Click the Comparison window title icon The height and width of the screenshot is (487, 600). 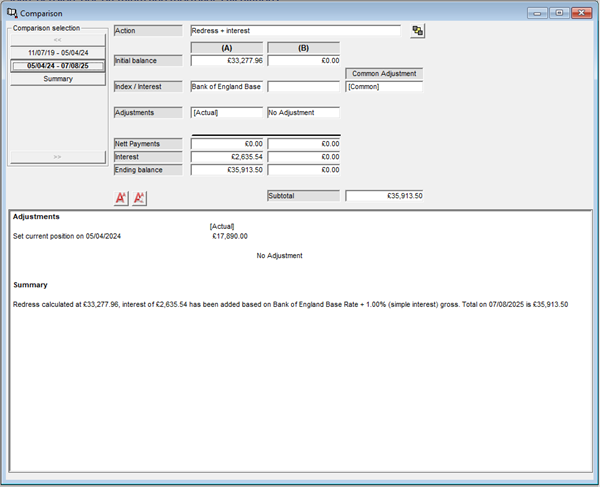click(x=12, y=13)
